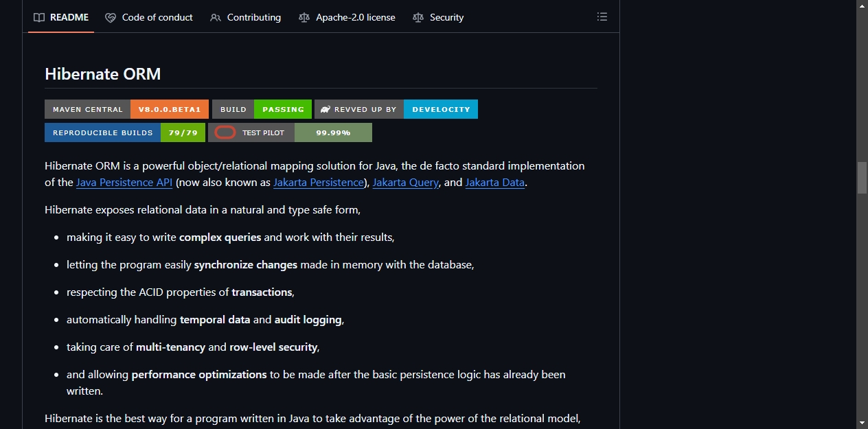This screenshot has height=429, width=868.
Task: Click the scrollbar up arrow
Action: [863, 5]
